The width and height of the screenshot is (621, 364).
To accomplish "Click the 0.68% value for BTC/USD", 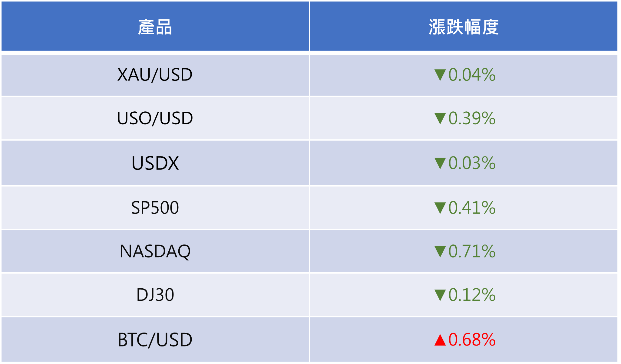I will tap(472, 339).
